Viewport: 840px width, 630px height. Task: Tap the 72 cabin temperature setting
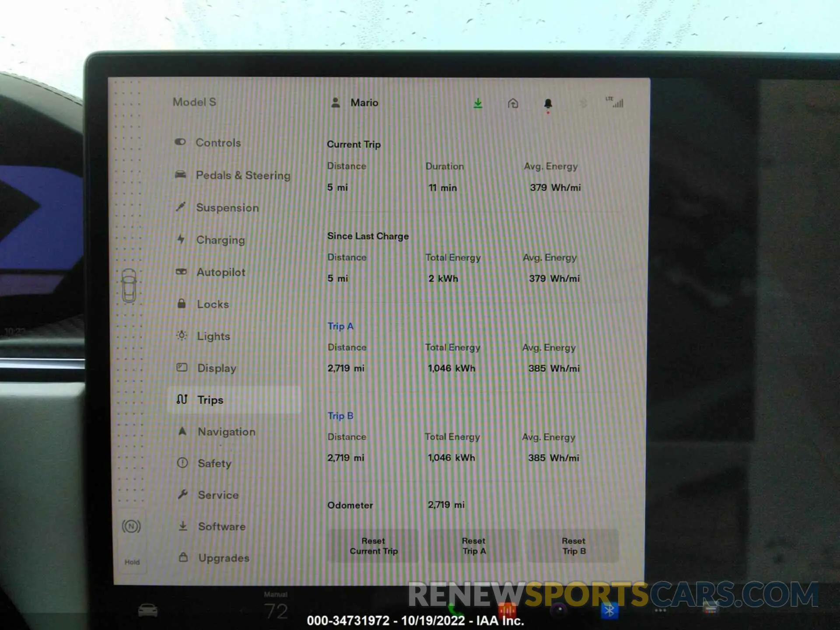click(x=276, y=611)
